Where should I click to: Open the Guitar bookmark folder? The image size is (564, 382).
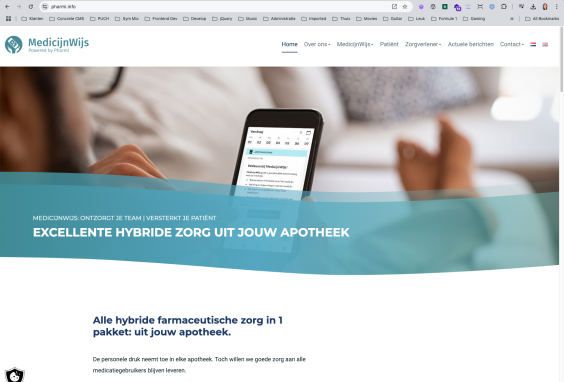392,18
